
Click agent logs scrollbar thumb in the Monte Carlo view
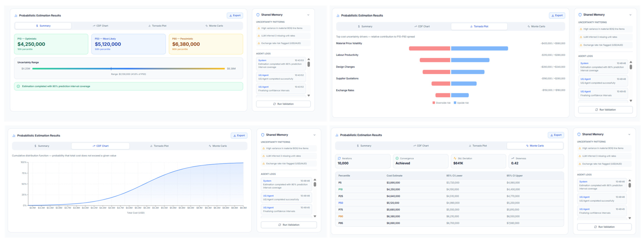point(630,186)
